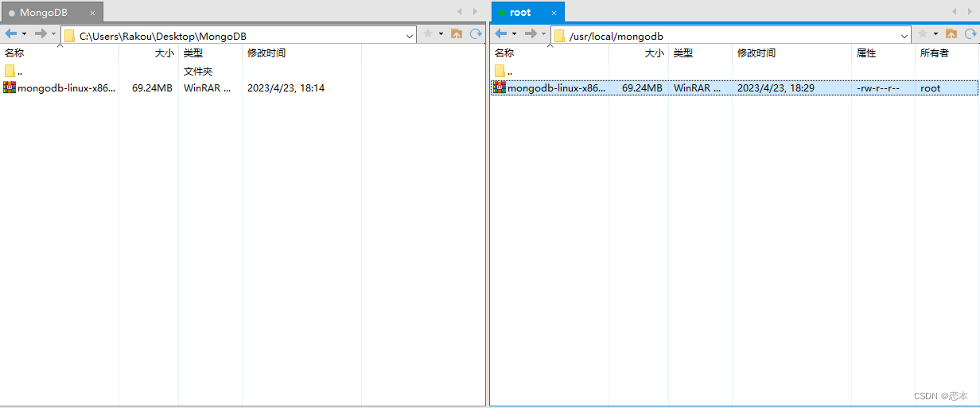This screenshot has width=980, height=408.
Task: Click the 69.24MB size in the local pane
Action: coord(152,88)
